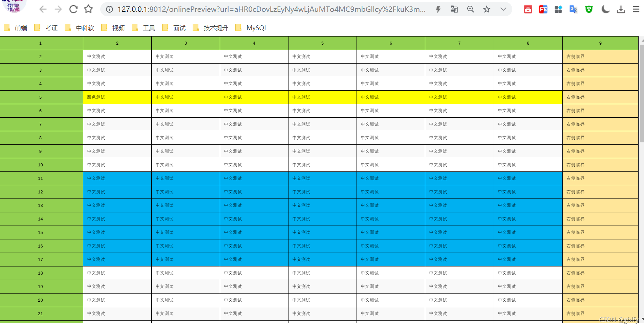Click column header cell 4
Screen dimensions: 644x327
click(254, 43)
